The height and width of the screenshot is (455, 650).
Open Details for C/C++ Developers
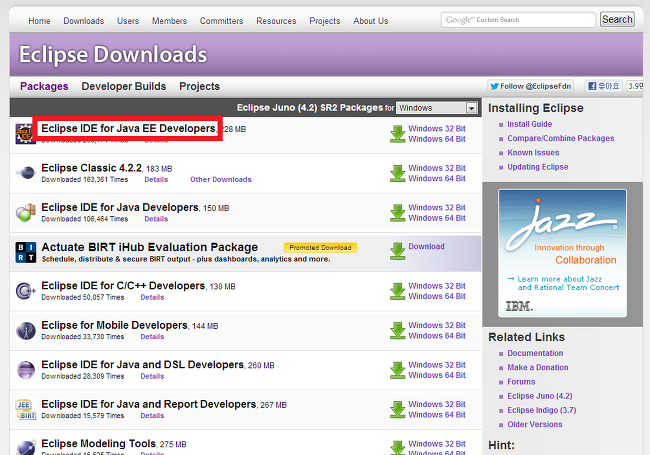[152, 297]
